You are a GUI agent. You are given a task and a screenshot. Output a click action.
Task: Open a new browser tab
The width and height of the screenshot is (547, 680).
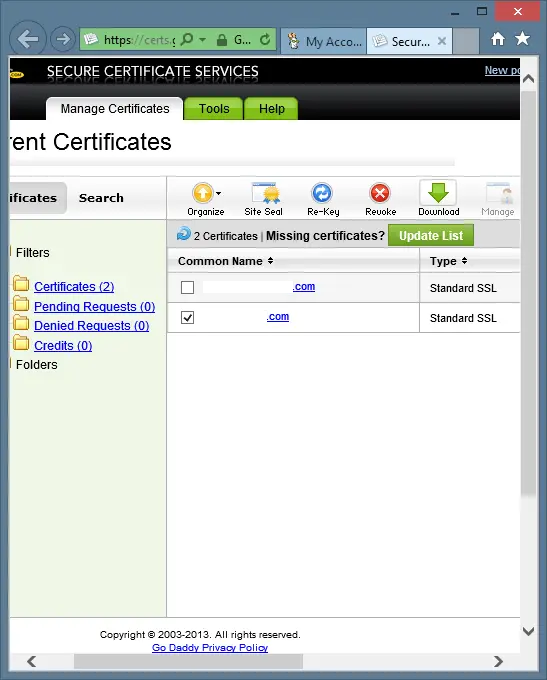465,41
